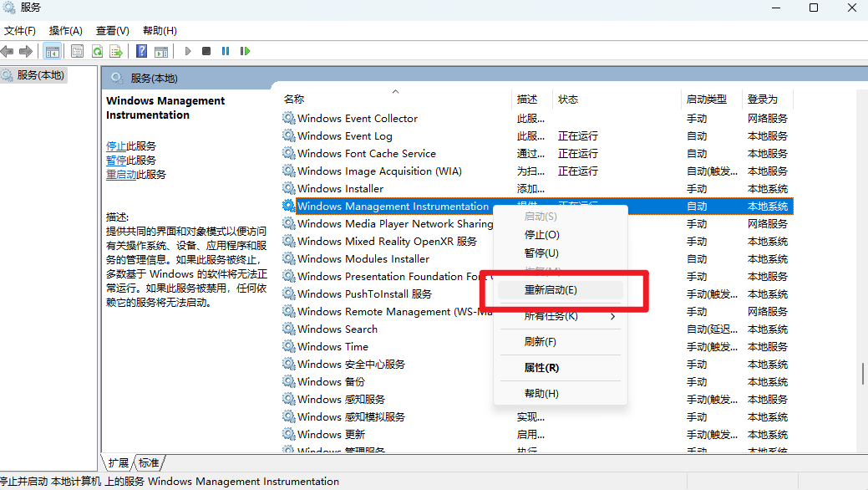The width and height of the screenshot is (868, 490).
Task: Click the vertical scrollbar thumb of services list
Action: coord(862,374)
